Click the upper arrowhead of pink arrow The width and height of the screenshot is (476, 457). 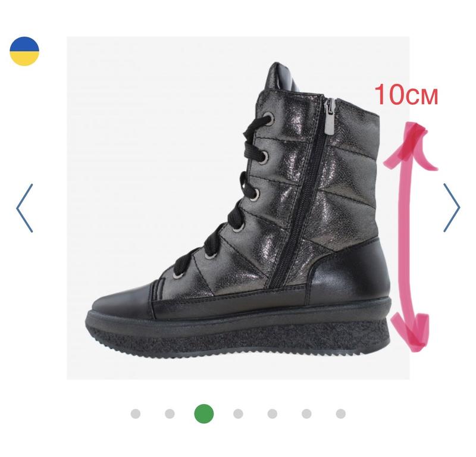[x=411, y=145]
